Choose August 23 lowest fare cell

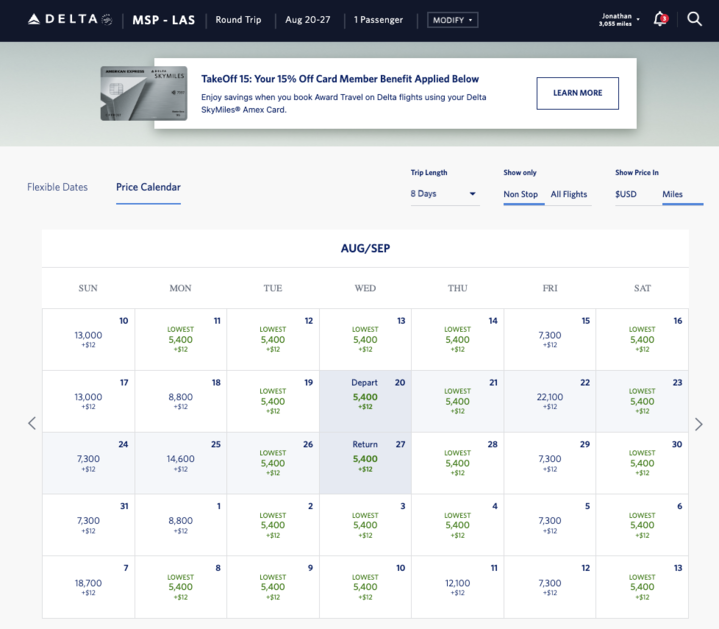point(642,401)
